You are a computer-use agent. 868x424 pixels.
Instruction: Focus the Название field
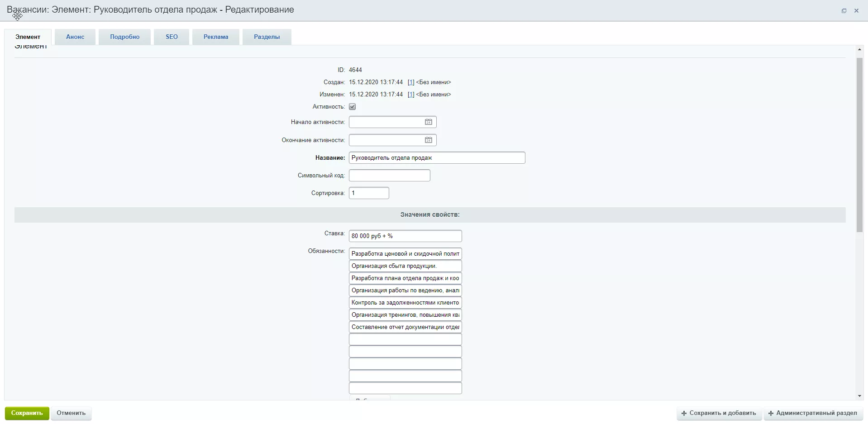[437, 158]
